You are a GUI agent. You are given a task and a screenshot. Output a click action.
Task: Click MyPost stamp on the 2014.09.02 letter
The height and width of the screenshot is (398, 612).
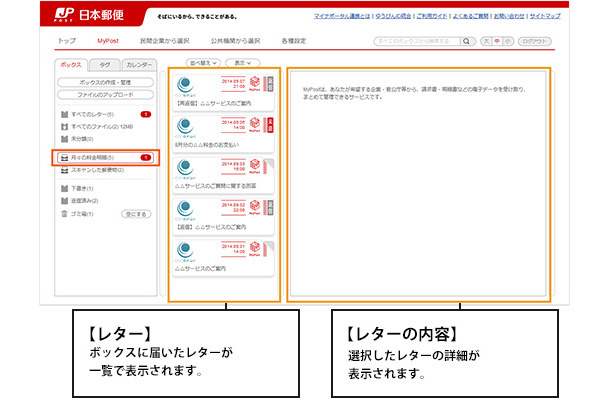pyautogui.click(x=254, y=208)
